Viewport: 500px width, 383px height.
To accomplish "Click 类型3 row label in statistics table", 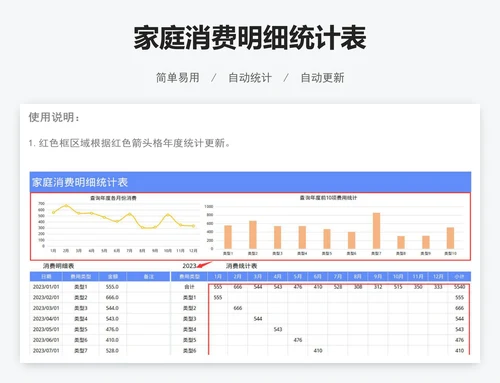I will 189,319.
